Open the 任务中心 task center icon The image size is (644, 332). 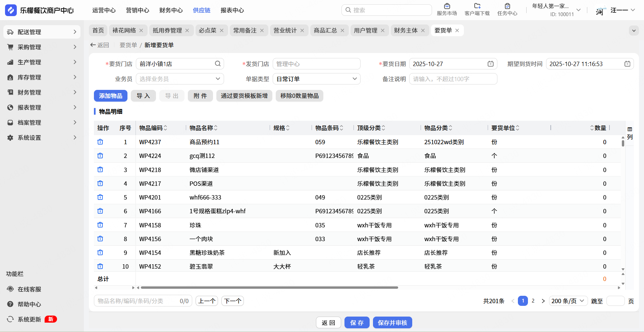(507, 6)
